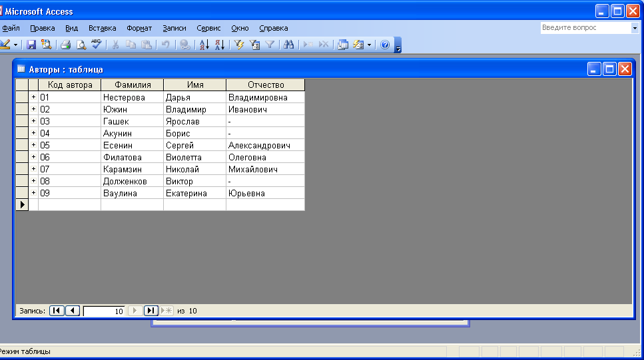Open Find with binoculars icon
644x360 pixels.
289,45
